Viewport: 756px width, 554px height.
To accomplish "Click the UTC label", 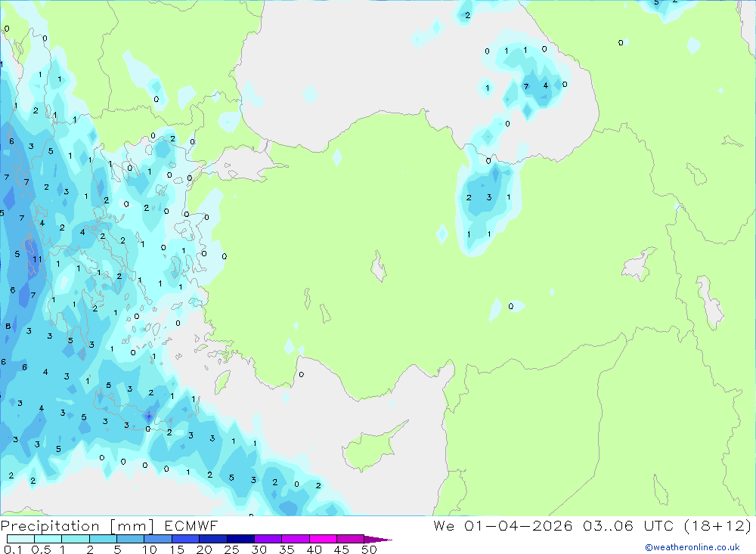I will click(658, 526).
